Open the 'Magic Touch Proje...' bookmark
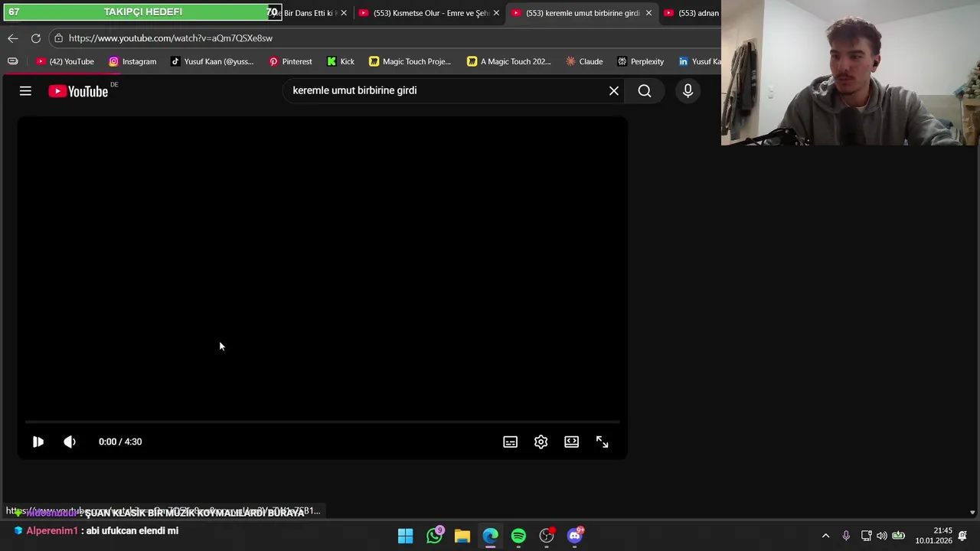Viewport: 980px width, 551px height. 410,61
